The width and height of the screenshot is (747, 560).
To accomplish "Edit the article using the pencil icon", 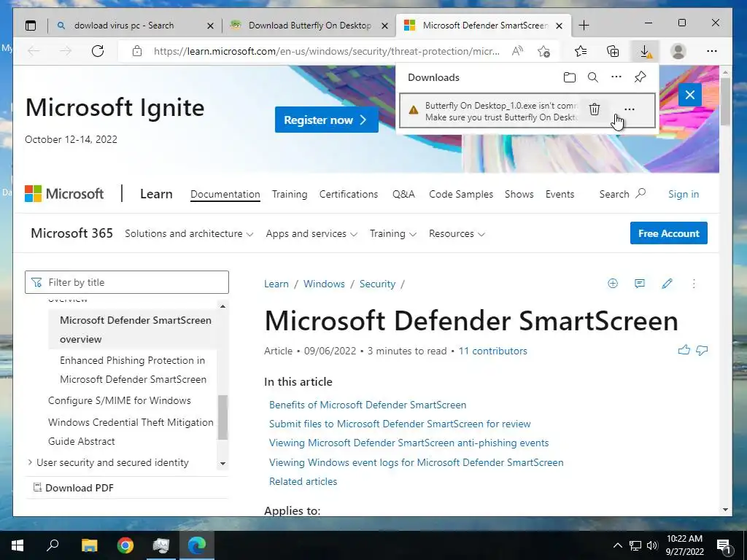I will click(667, 284).
